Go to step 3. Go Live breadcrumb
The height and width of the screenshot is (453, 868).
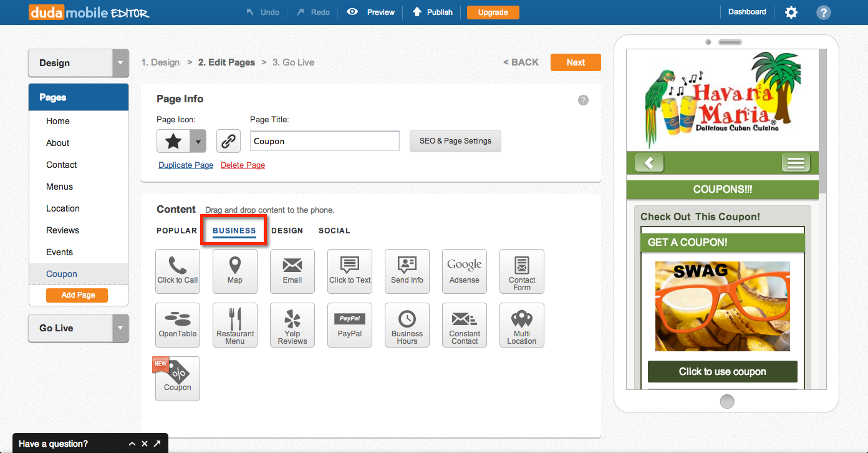tap(293, 62)
